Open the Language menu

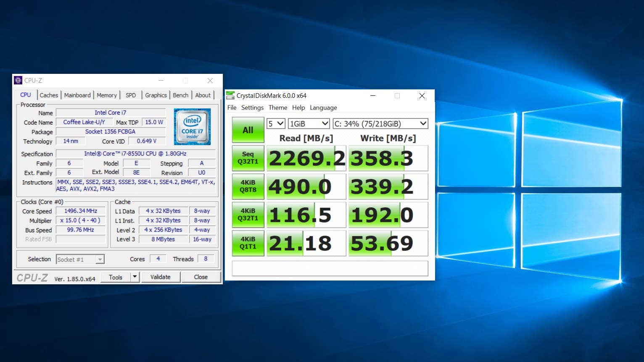[x=323, y=108]
